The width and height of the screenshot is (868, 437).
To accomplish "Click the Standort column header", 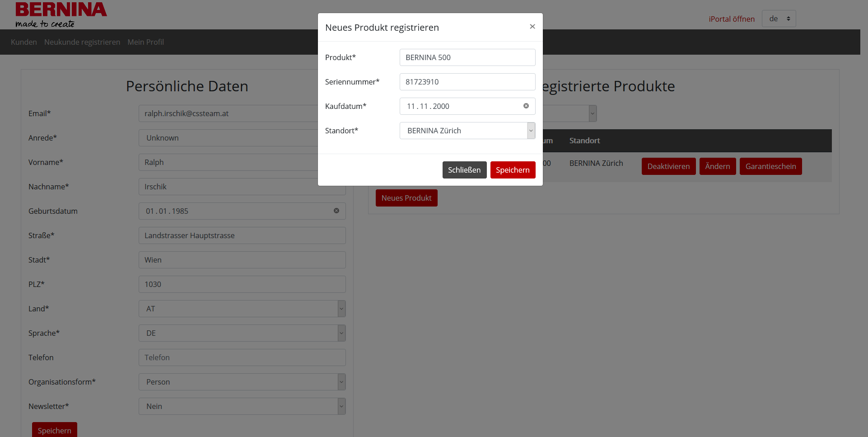I will coord(584,141).
